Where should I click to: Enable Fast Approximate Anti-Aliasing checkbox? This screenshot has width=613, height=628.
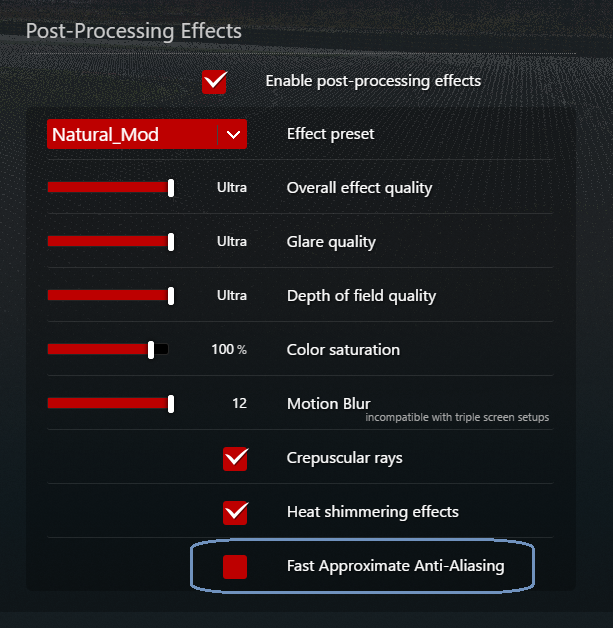[235, 566]
